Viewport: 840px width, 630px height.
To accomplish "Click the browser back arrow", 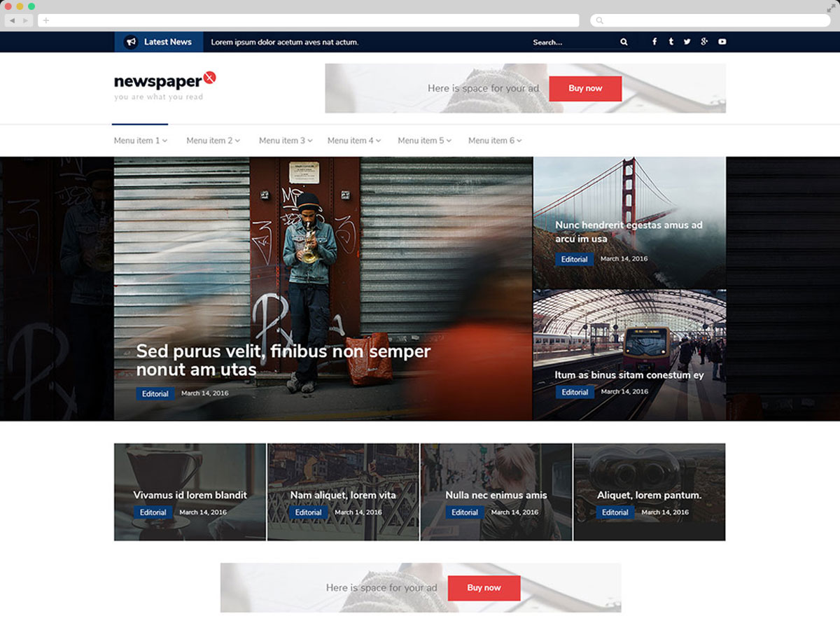I will (x=13, y=20).
